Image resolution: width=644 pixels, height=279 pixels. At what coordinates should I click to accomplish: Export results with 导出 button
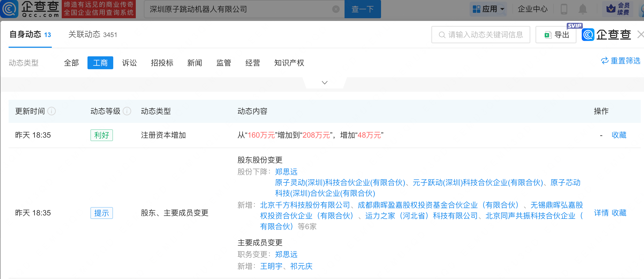(556, 35)
